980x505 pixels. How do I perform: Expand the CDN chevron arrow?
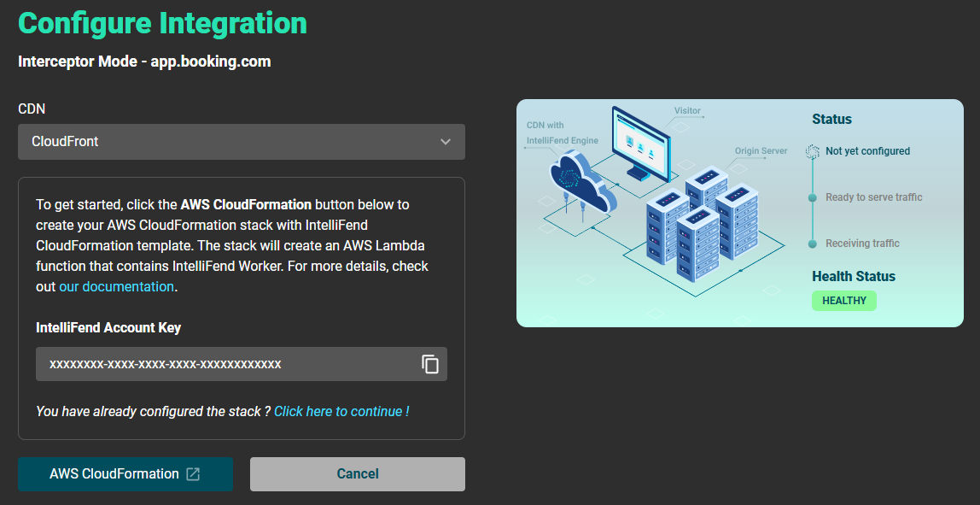tap(446, 142)
